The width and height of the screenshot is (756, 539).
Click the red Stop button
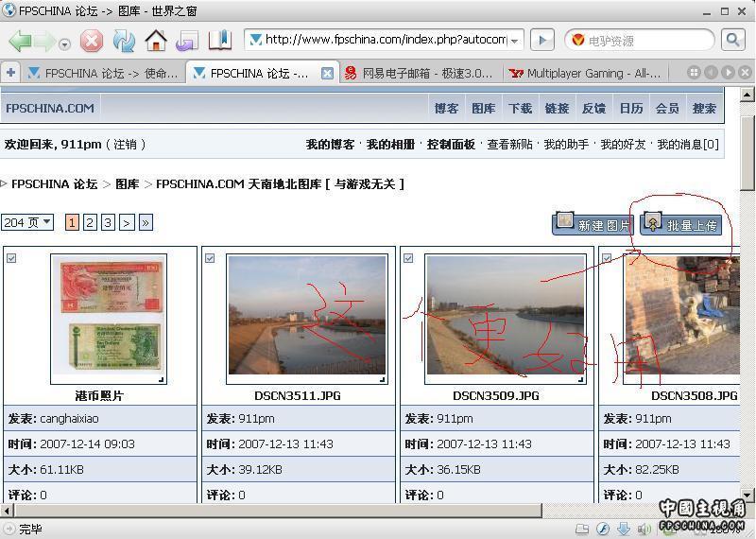pos(92,41)
